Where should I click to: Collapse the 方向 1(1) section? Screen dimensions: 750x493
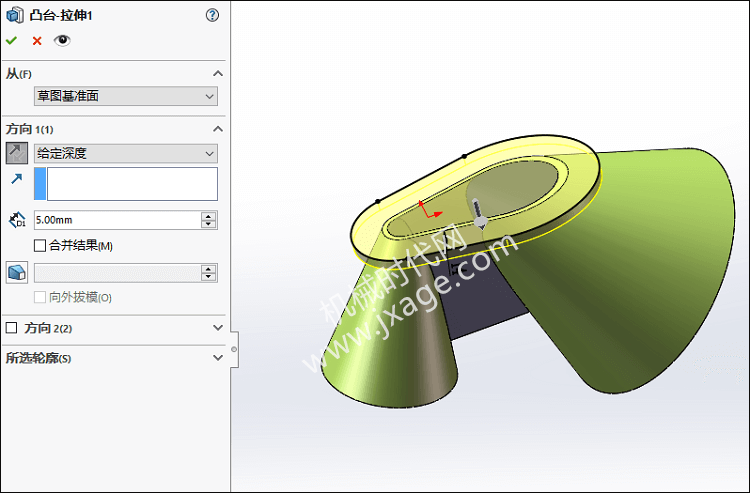pyautogui.click(x=218, y=129)
